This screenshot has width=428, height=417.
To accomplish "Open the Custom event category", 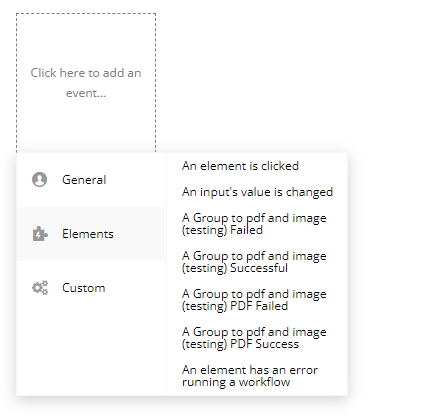I will (x=91, y=288).
